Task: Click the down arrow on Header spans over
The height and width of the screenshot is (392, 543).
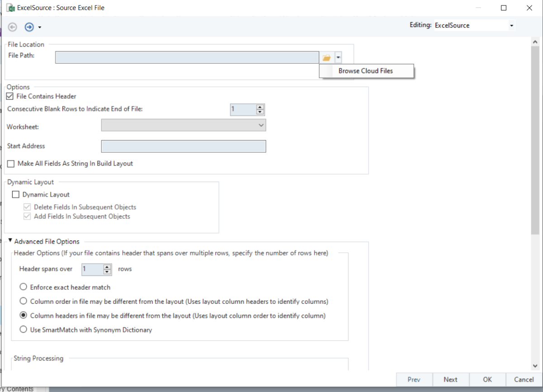Action: pos(107,271)
